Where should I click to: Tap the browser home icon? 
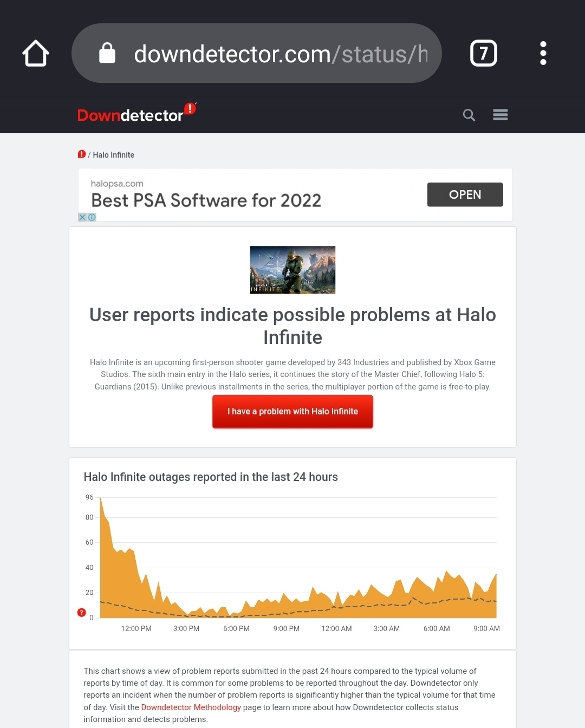point(36,53)
